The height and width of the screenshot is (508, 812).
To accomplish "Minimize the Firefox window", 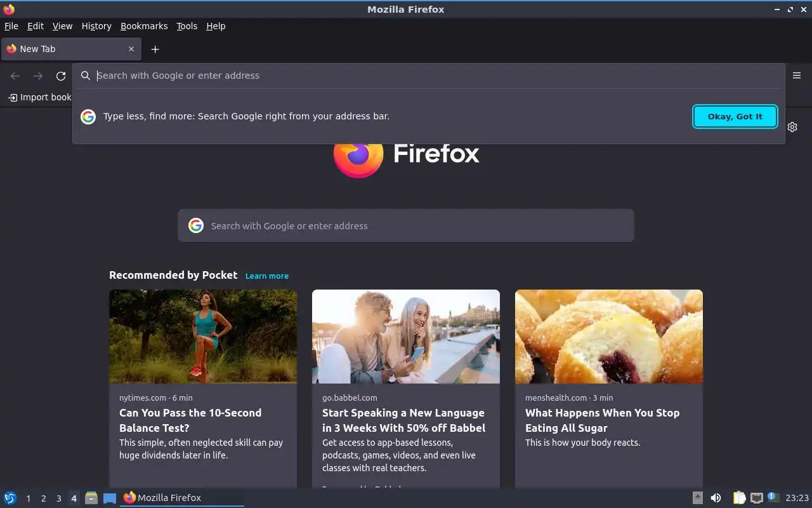I will [x=777, y=10].
